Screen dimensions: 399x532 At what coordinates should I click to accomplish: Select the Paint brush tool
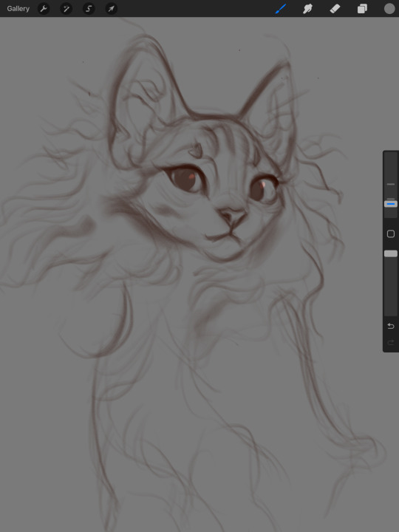tap(281, 9)
